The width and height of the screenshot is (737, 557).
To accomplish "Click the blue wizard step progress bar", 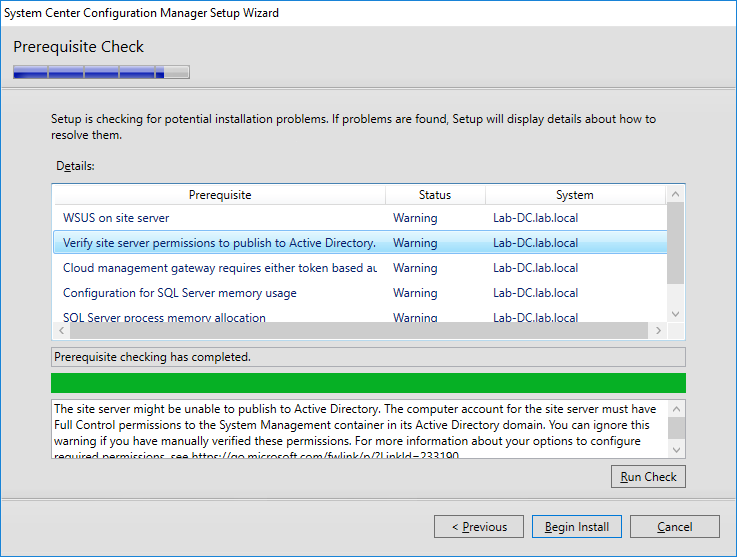I will (x=102, y=72).
